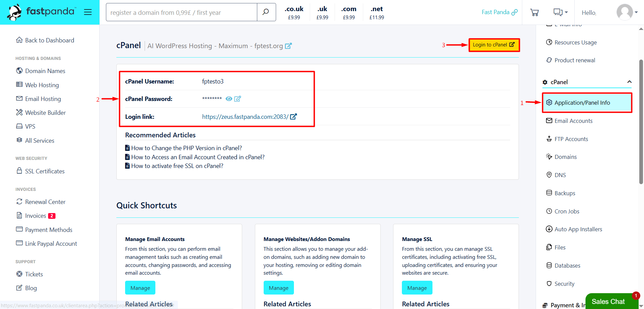Image resolution: width=644 pixels, height=309 pixels.
Task: Open Databases
Action: pyautogui.click(x=563, y=265)
